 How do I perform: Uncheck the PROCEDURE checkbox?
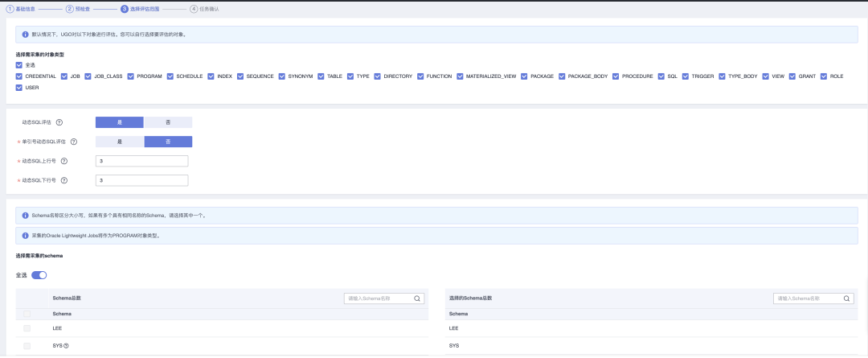pyautogui.click(x=616, y=76)
